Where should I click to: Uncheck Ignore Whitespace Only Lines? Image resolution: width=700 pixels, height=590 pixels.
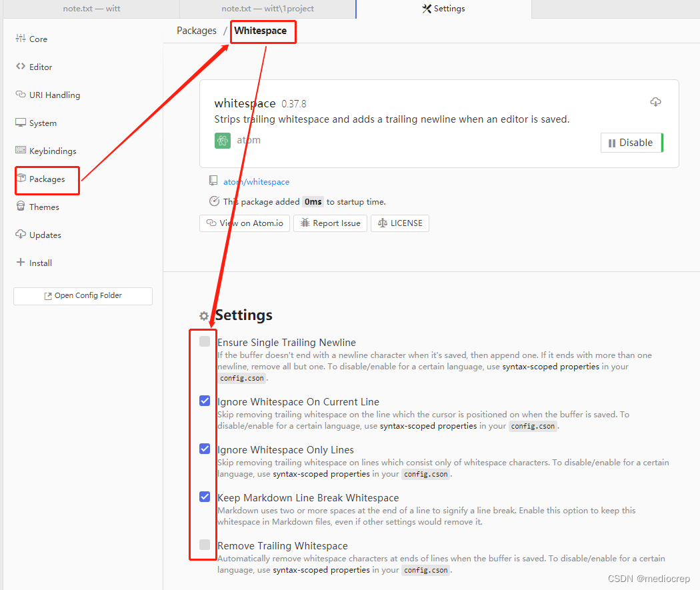point(205,449)
